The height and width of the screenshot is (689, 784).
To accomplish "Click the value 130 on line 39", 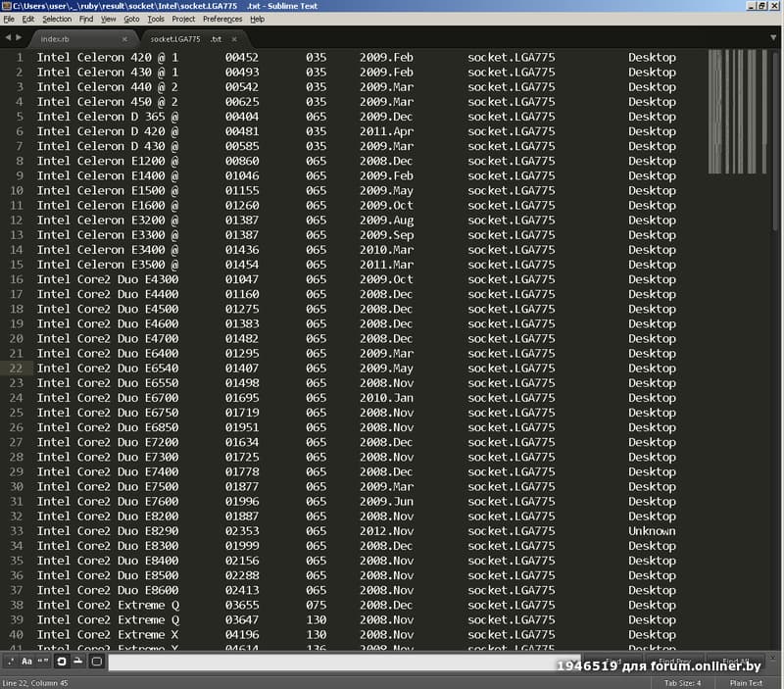I will 316,620.
